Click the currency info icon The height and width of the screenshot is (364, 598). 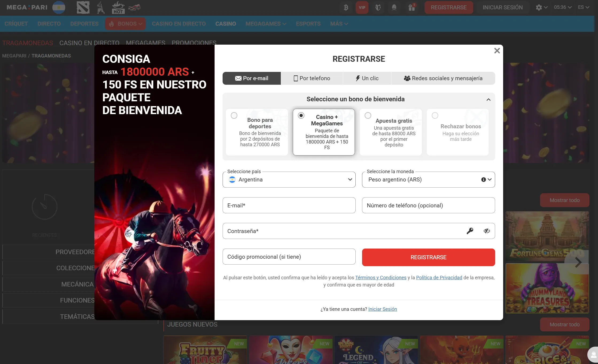coord(483,180)
